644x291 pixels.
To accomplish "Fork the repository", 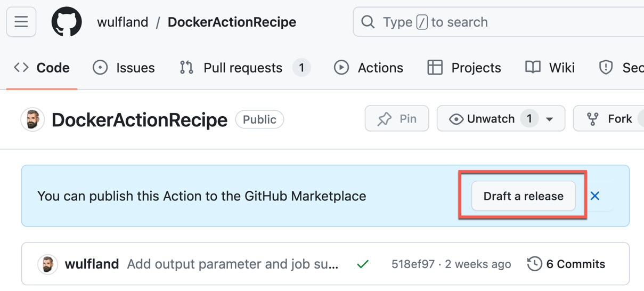I will pyautogui.click(x=610, y=119).
